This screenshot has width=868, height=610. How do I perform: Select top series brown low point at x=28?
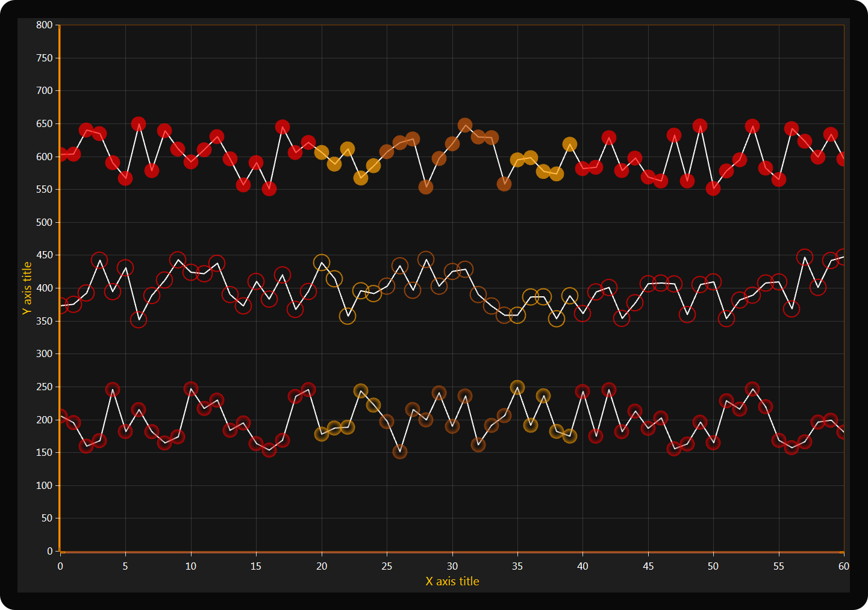pos(426,187)
